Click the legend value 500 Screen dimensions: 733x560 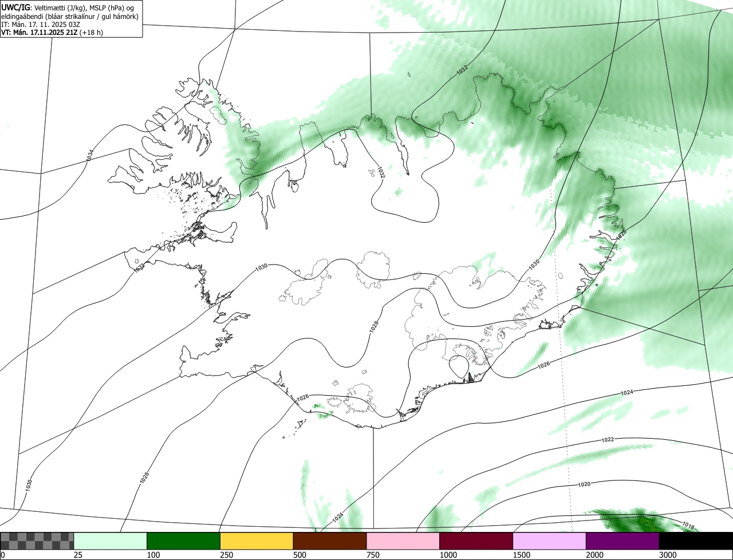tap(299, 555)
